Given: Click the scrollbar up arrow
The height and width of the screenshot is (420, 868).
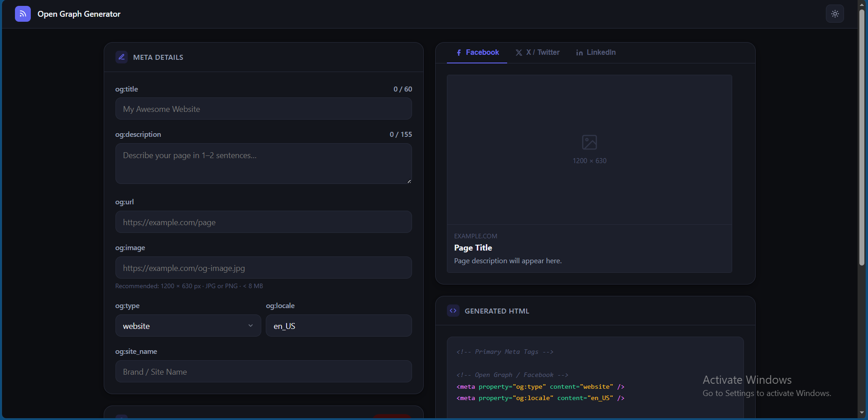Looking at the screenshot, I should point(862,4).
